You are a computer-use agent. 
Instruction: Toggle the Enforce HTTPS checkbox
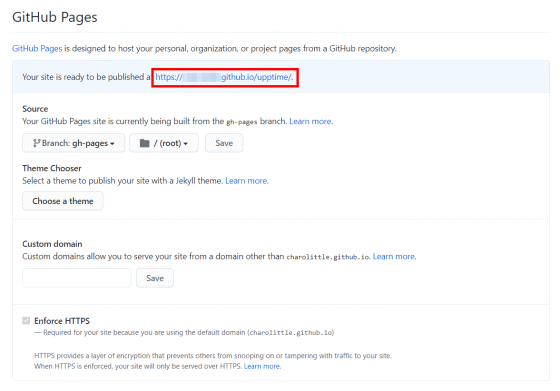click(x=26, y=321)
